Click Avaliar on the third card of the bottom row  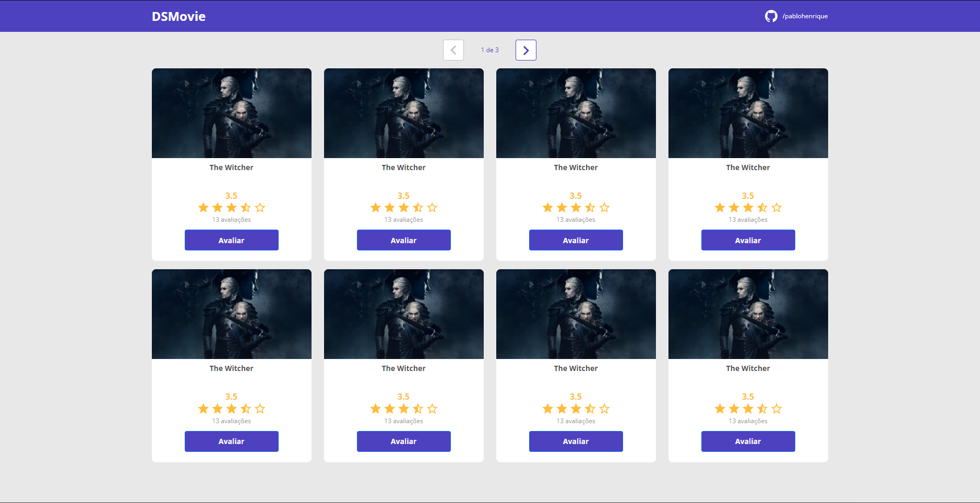(576, 441)
